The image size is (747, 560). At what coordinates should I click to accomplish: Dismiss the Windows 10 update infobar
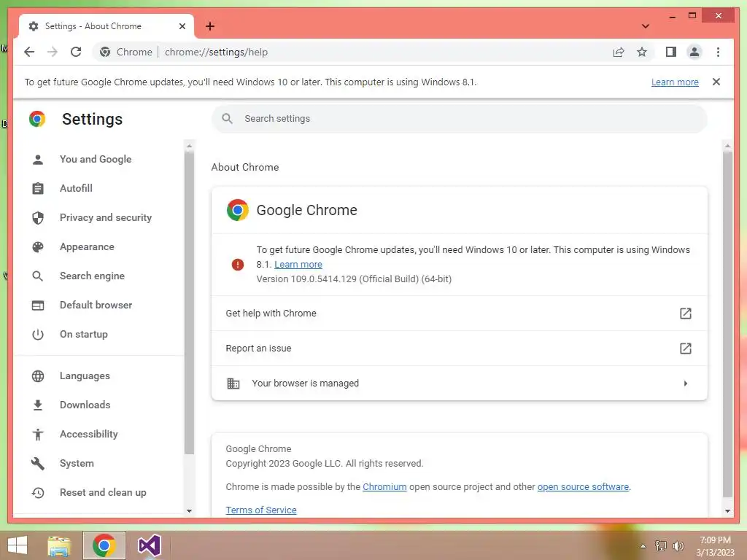[x=716, y=82]
